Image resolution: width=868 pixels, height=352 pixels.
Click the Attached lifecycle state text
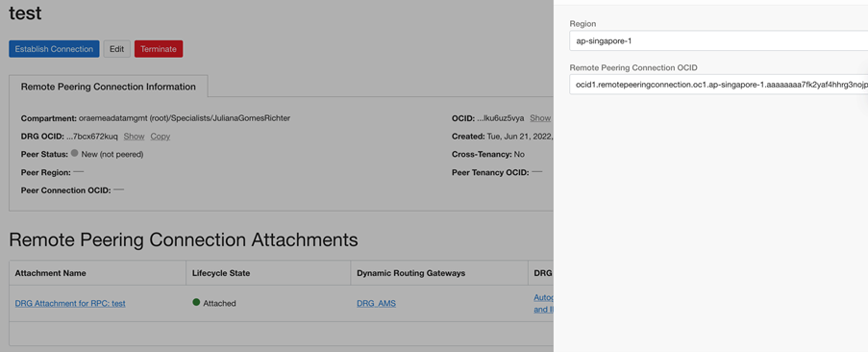point(219,303)
